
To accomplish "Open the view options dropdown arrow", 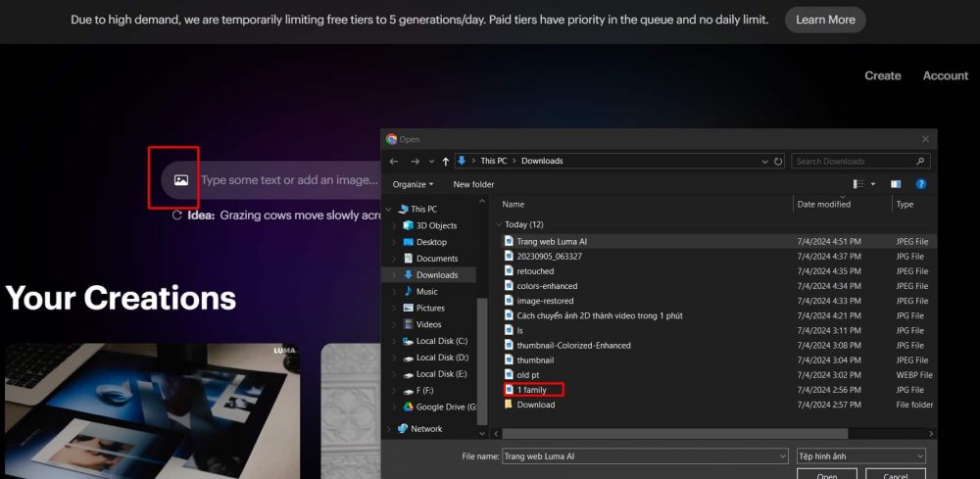I will [x=873, y=184].
